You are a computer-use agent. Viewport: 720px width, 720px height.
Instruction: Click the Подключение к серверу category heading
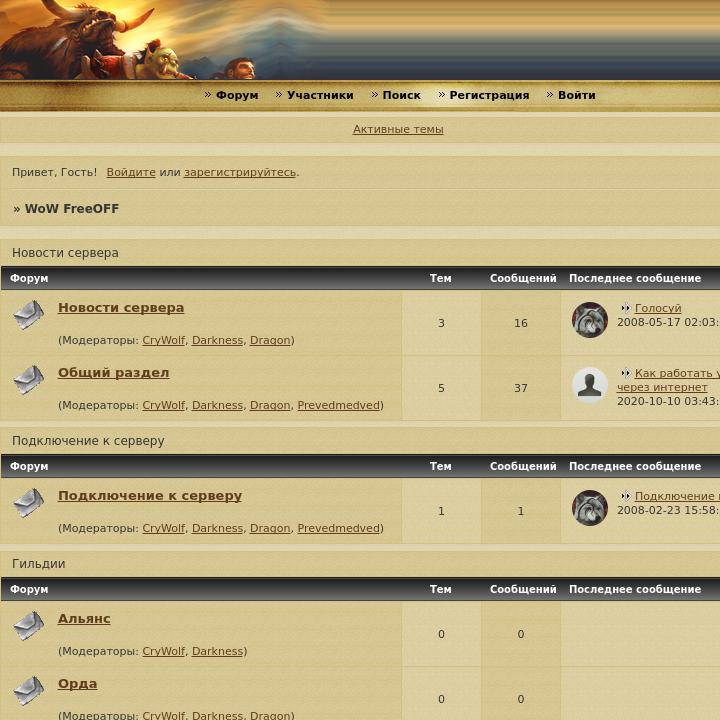pyautogui.click(x=88, y=441)
